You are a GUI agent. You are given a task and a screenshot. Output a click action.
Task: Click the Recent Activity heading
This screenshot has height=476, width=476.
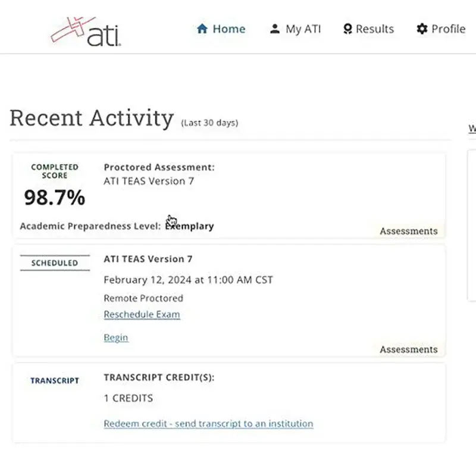(92, 118)
